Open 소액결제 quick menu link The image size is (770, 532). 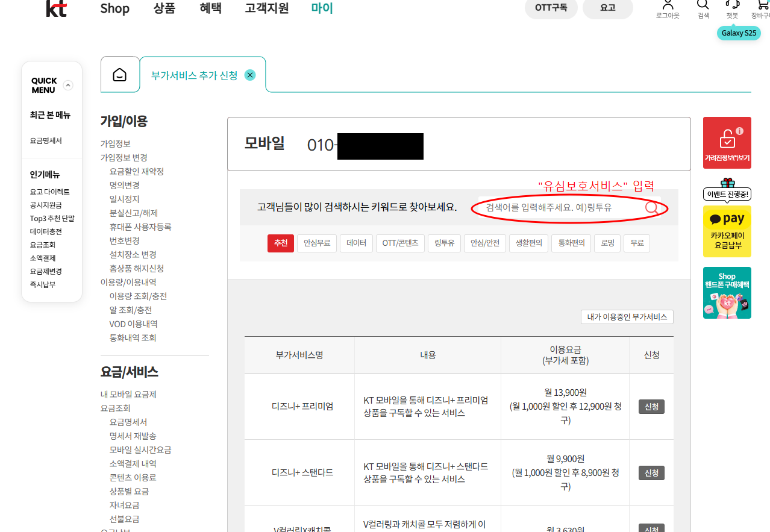click(43, 258)
